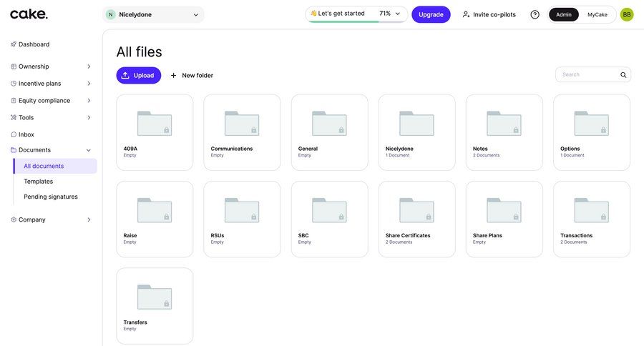Image resolution: width=644 pixels, height=346 pixels.
Task: Open the Nicelydone company dropdown
Action: [x=153, y=14]
